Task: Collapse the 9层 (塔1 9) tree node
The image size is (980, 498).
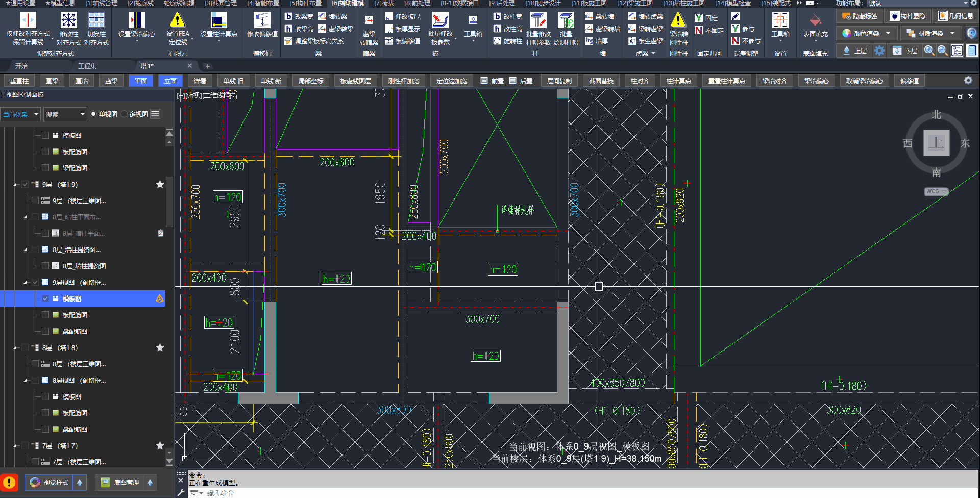Action: 15,185
